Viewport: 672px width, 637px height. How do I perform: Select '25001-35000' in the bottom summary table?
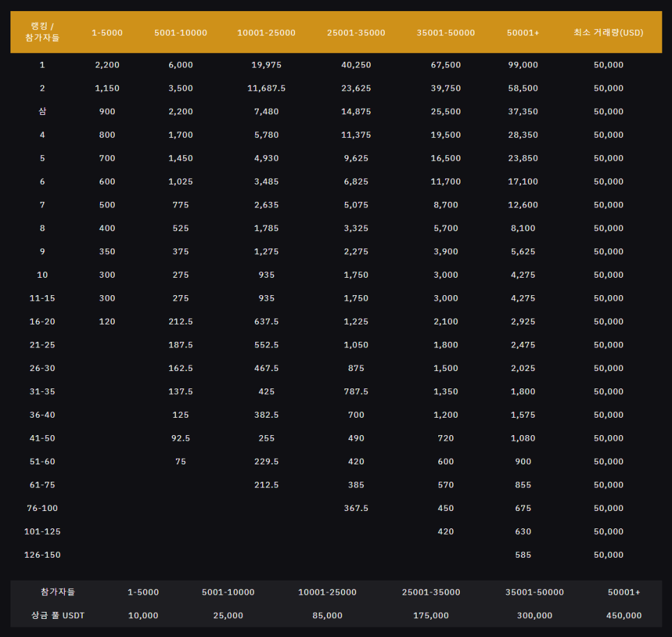[x=431, y=592]
